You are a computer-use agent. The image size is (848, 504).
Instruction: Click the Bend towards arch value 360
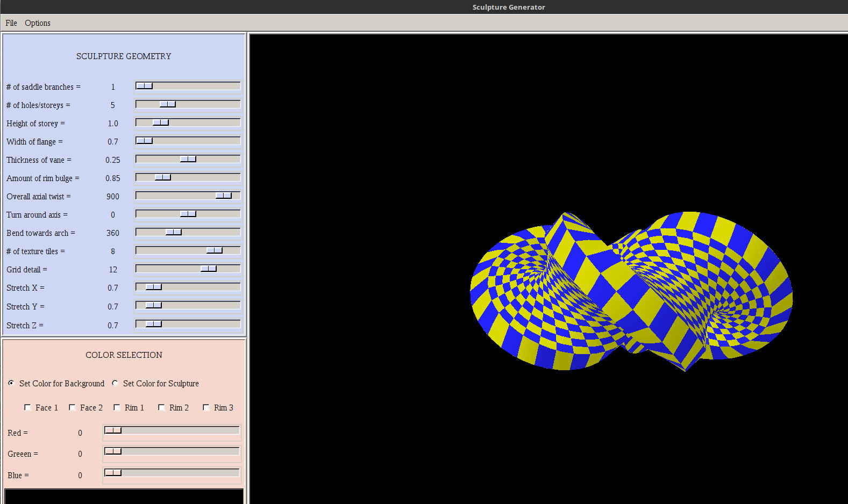[x=113, y=233]
